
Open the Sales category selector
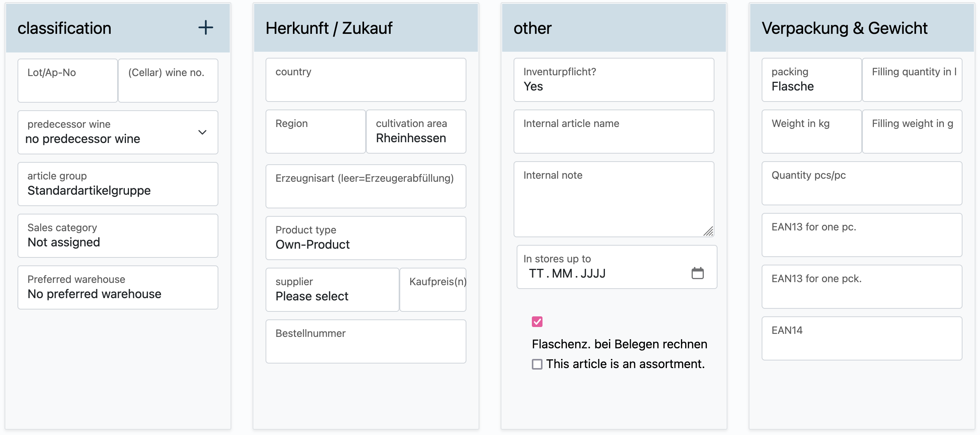coord(118,236)
